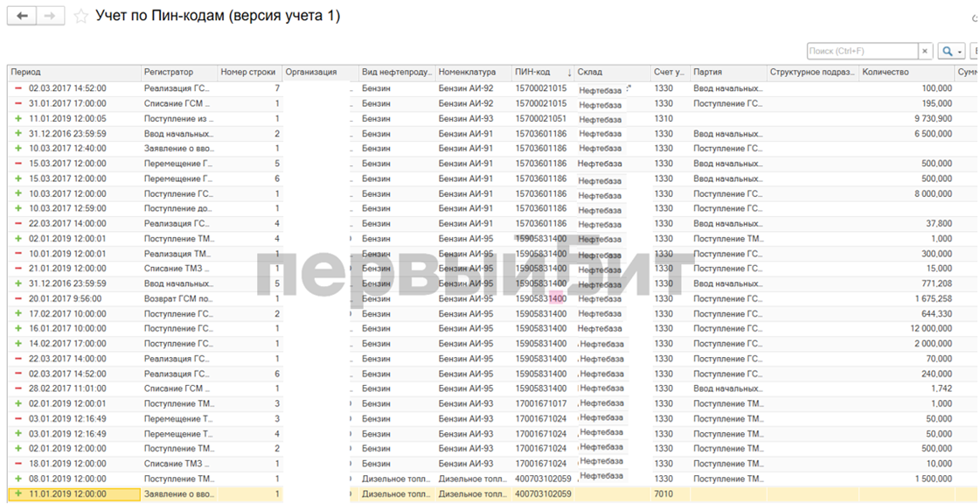Select quantity cell 771,208

click(x=907, y=283)
